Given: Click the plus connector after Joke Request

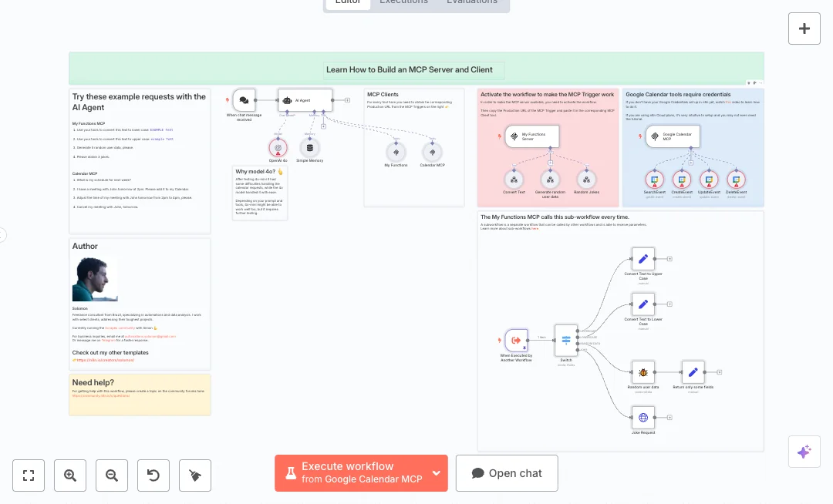Looking at the screenshot, I should coord(669,418).
